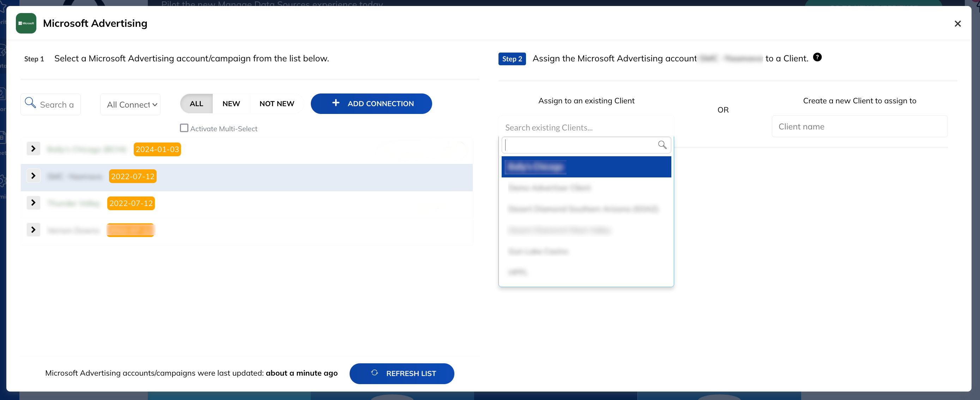Click the plus icon on Add Connection
The height and width of the screenshot is (400, 980).
335,103
